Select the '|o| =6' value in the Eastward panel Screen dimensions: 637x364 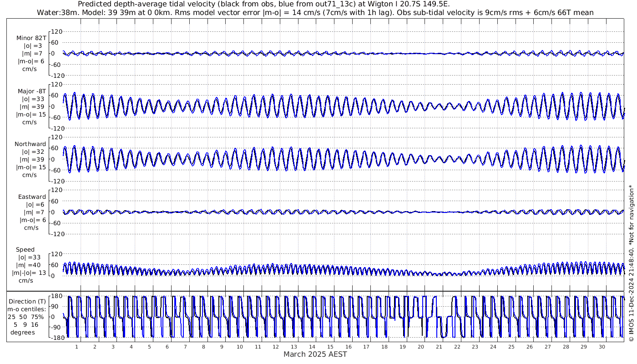[35, 204]
